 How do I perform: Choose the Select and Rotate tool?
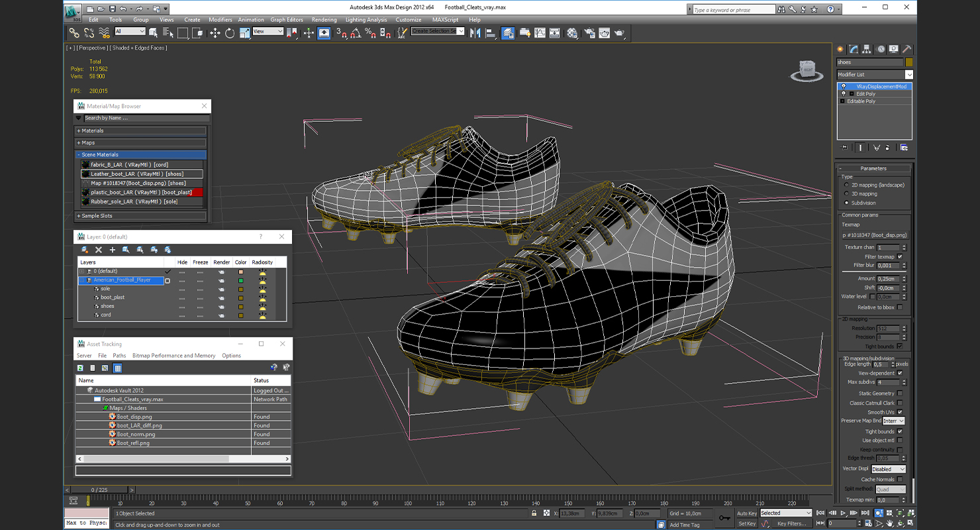coord(230,32)
